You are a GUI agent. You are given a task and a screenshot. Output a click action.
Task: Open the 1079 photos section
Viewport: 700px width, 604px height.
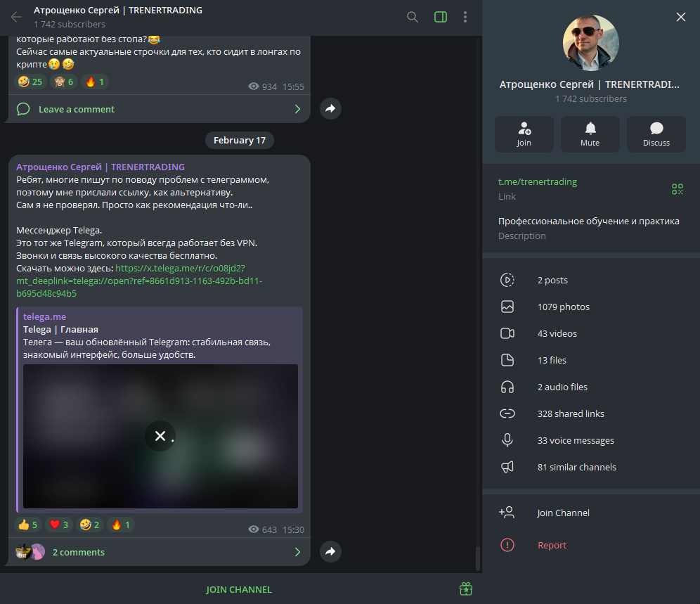pos(591,307)
